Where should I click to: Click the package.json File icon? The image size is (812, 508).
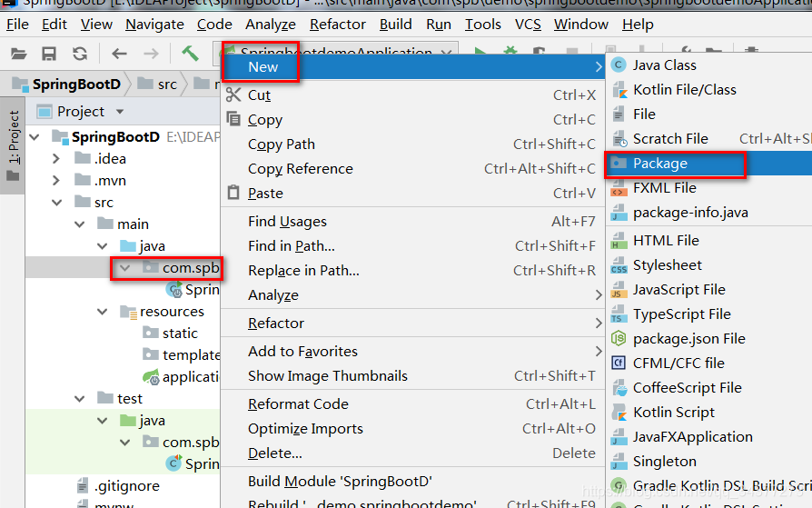tap(619, 339)
